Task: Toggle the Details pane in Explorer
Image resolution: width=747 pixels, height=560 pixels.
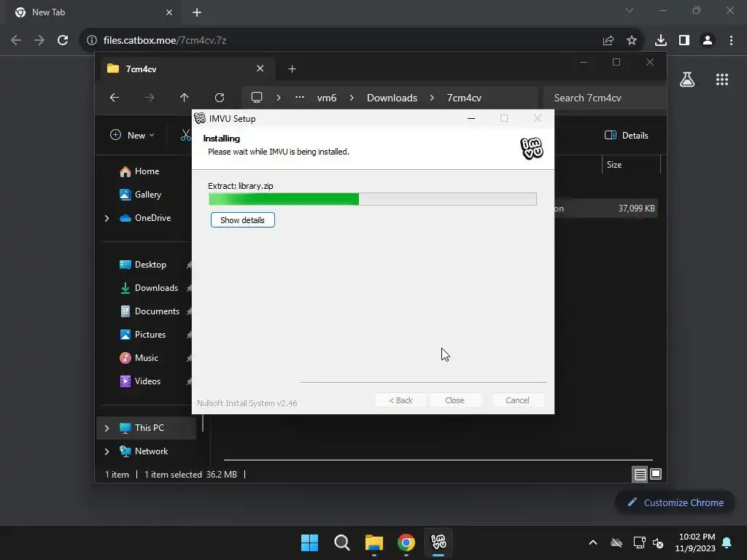Action: pyautogui.click(x=627, y=135)
